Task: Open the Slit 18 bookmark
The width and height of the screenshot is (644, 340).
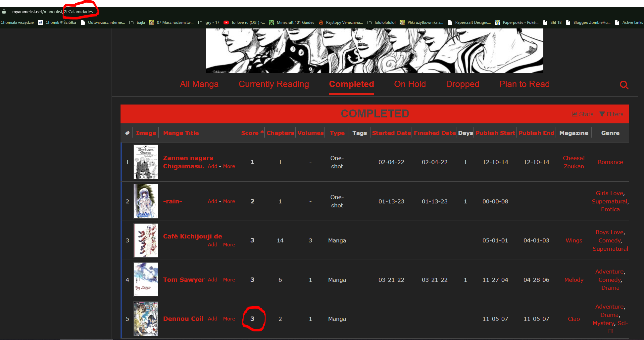Action: (552, 22)
